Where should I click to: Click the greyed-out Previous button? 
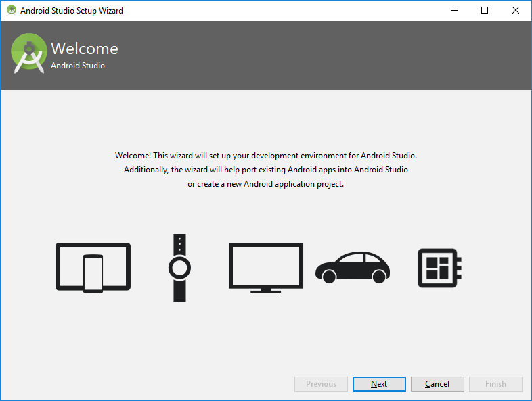pyautogui.click(x=321, y=384)
